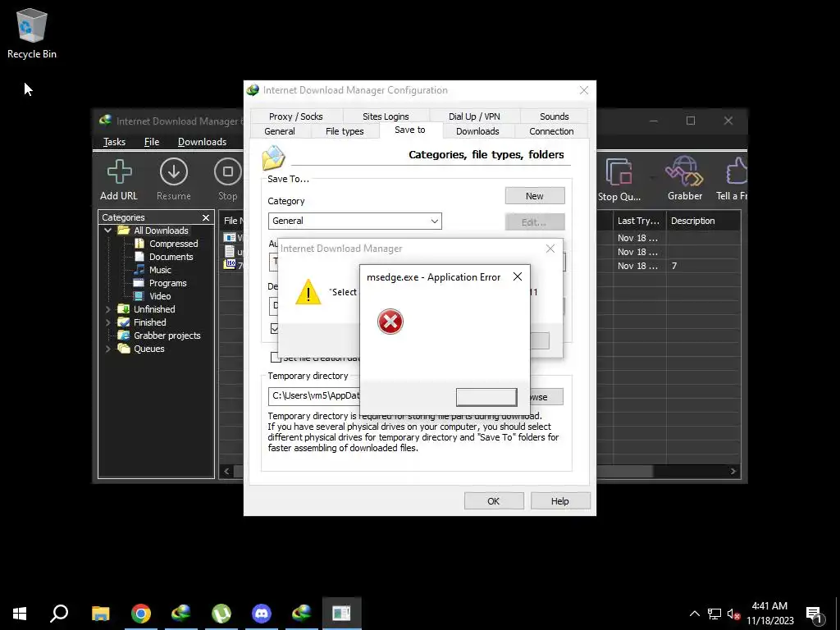840x630 pixels.
Task: Switch to the Downloads tab in Configuration
Action: (477, 131)
